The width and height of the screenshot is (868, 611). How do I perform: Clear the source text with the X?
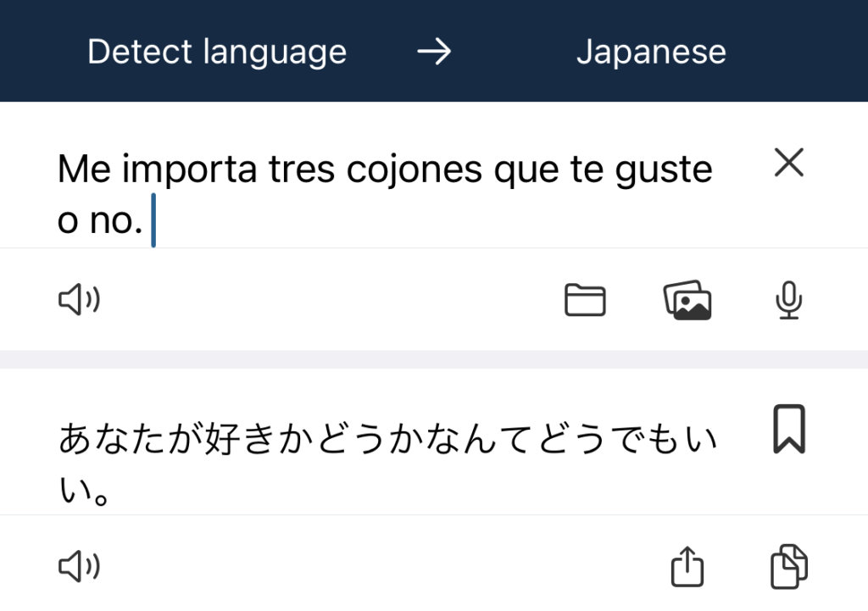pyautogui.click(x=789, y=163)
